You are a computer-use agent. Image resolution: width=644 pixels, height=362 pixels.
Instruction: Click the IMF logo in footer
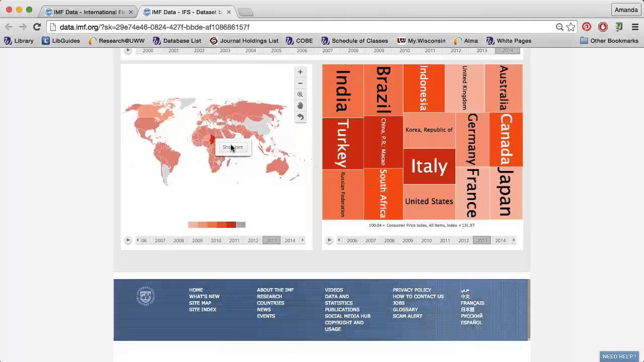coord(145,296)
